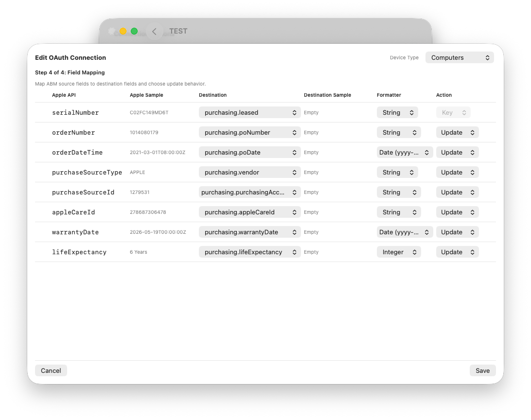Image resolution: width=531 pixels, height=420 pixels.
Task: Save the field mapping
Action: (482, 370)
